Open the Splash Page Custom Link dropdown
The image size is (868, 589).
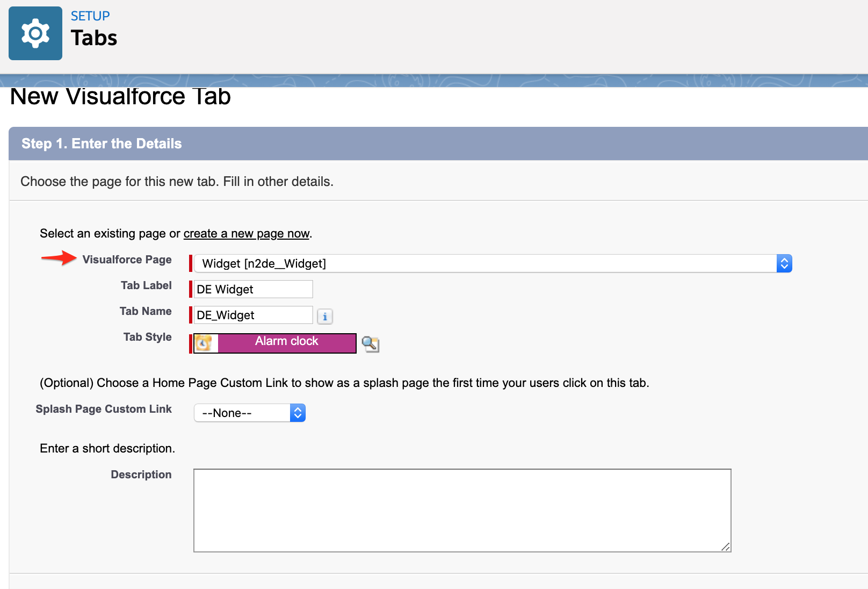point(250,413)
